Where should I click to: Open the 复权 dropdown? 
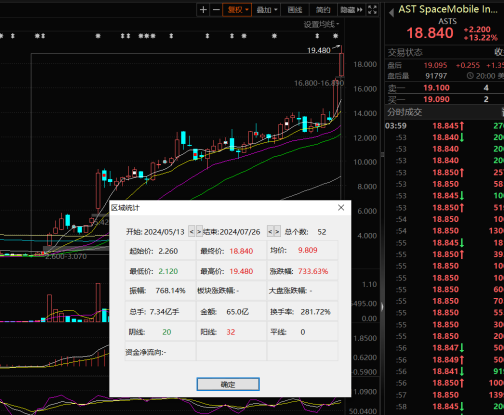237,10
